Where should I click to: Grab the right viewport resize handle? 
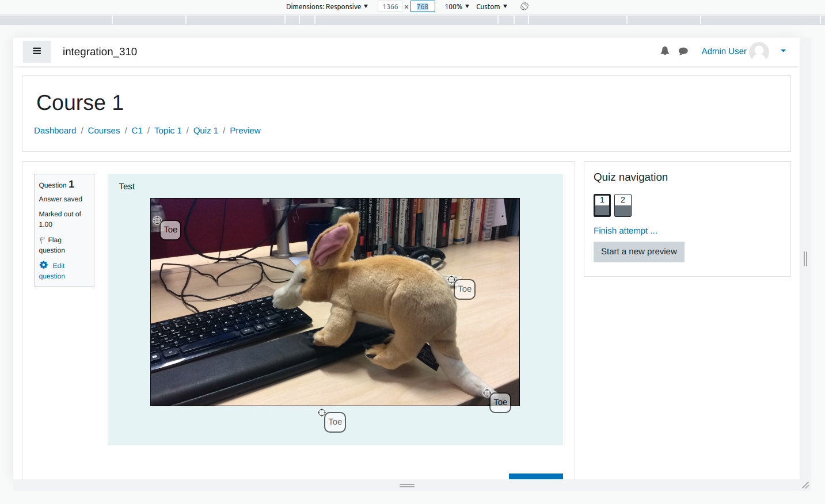[805, 259]
